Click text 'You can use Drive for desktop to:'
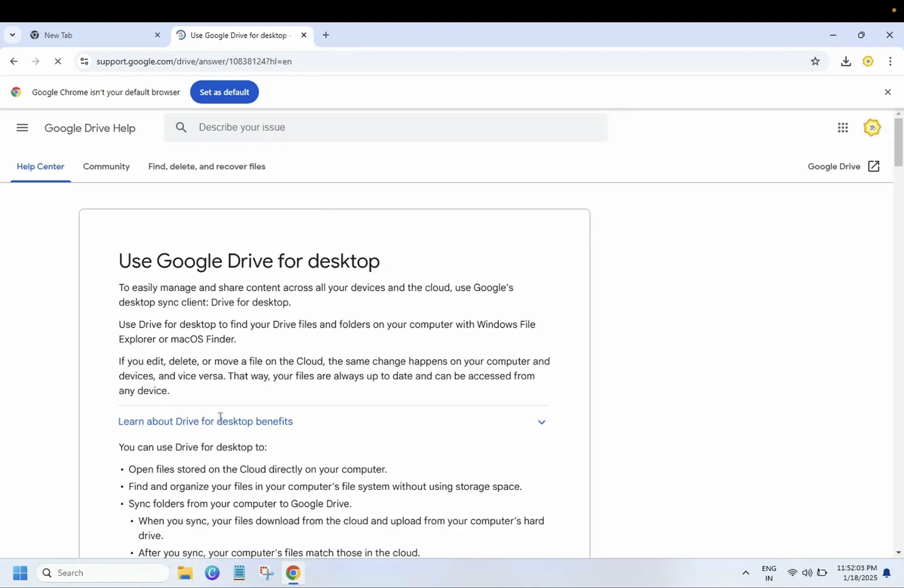Screen dimensions: 904x588 193,448
